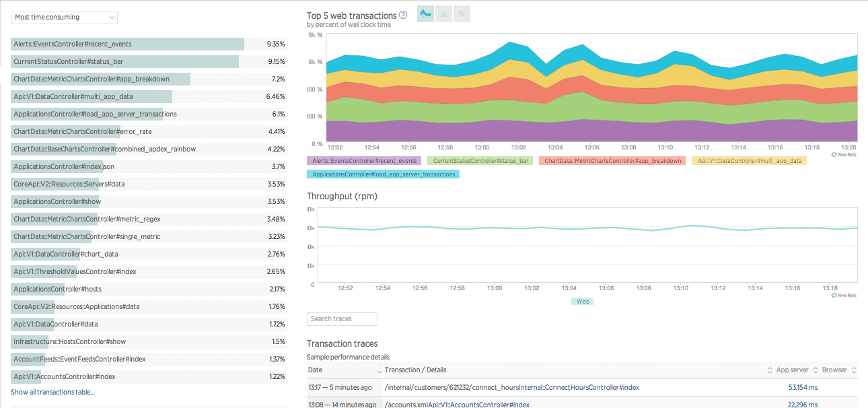
Task: Open the Most time consuming dropdown
Action: (64, 17)
